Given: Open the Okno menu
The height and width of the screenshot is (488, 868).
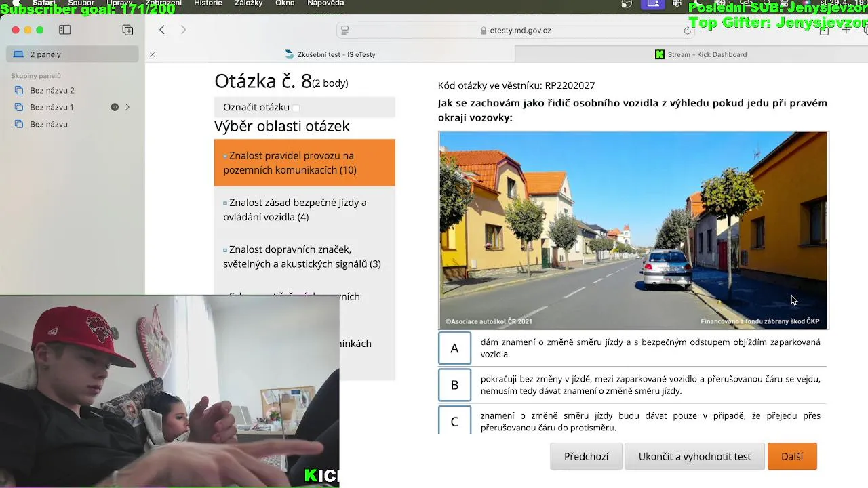Looking at the screenshot, I should coord(285,3).
